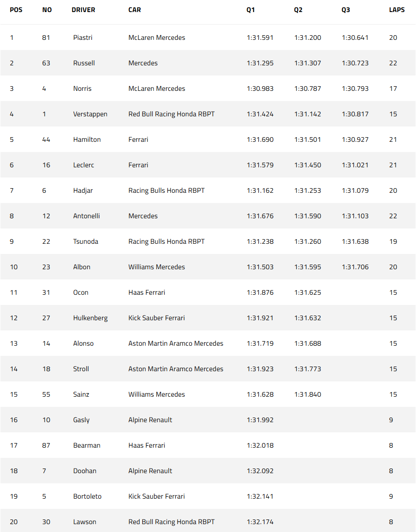Click the Q3 column header
The height and width of the screenshot is (532, 416).
click(346, 10)
